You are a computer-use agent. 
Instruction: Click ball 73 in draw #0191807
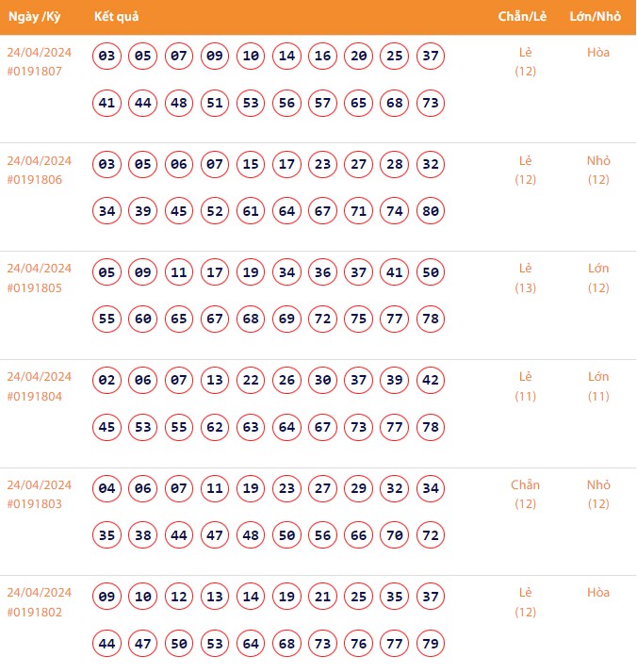click(431, 103)
